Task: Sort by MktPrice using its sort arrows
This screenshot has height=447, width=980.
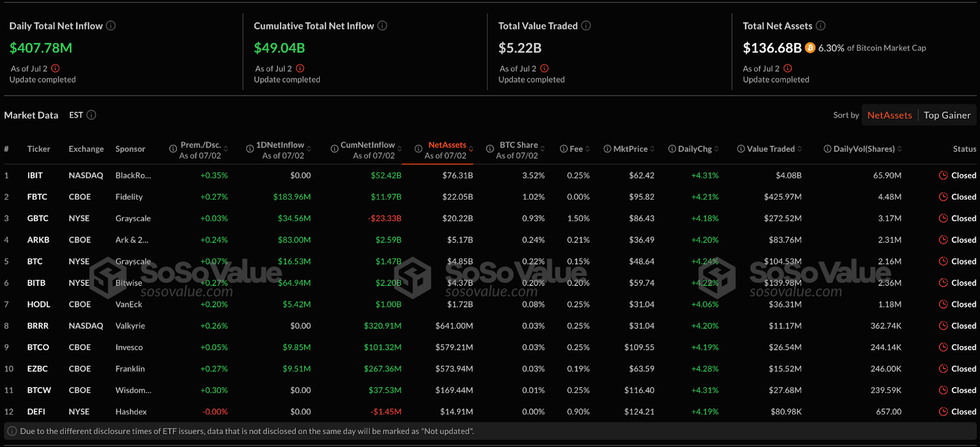Action: point(652,149)
